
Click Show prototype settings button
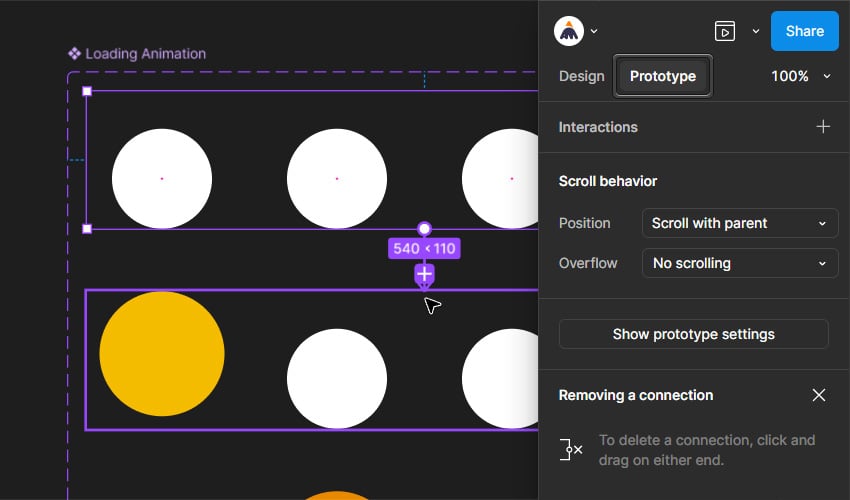[x=693, y=334]
